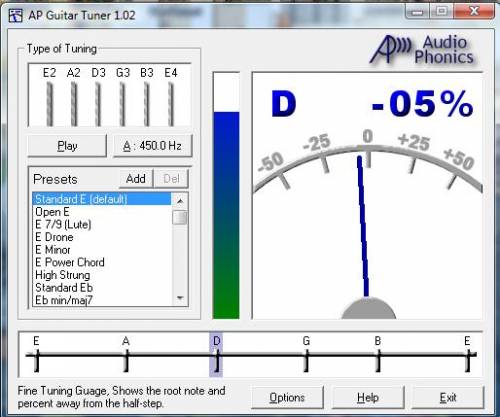Viewport: 500px width, 417px height.
Task: Click the presets list scrollbar thumb
Action: coord(180,217)
